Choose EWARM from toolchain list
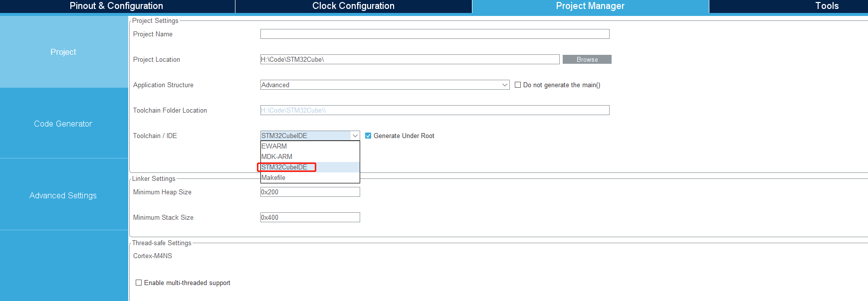The image size is (868, 301). coord(310,146)
